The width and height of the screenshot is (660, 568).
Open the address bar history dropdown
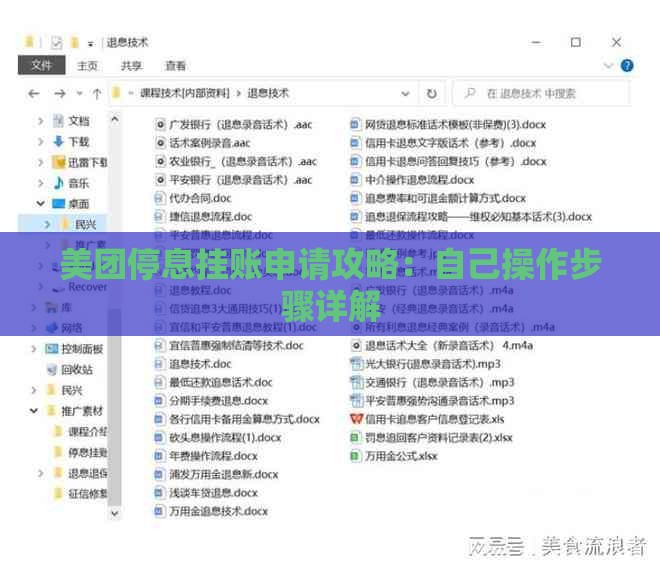tap(405, 93)
